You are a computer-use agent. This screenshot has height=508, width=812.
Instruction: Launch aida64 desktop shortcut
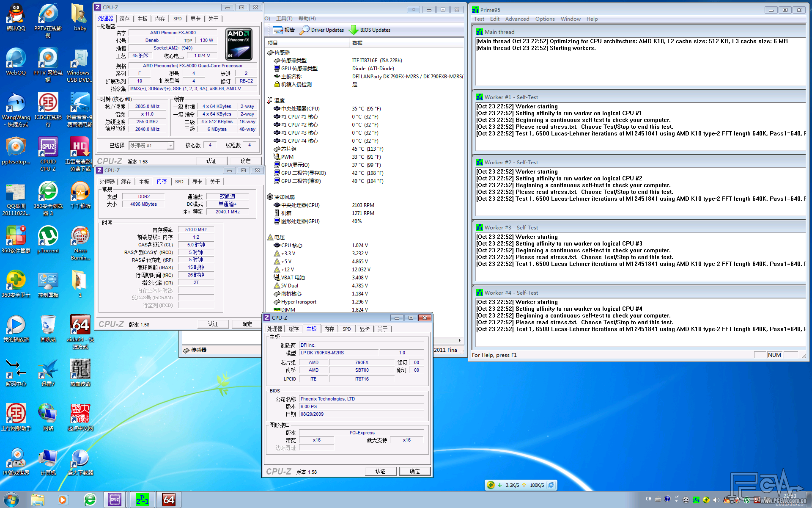(80, 332)
